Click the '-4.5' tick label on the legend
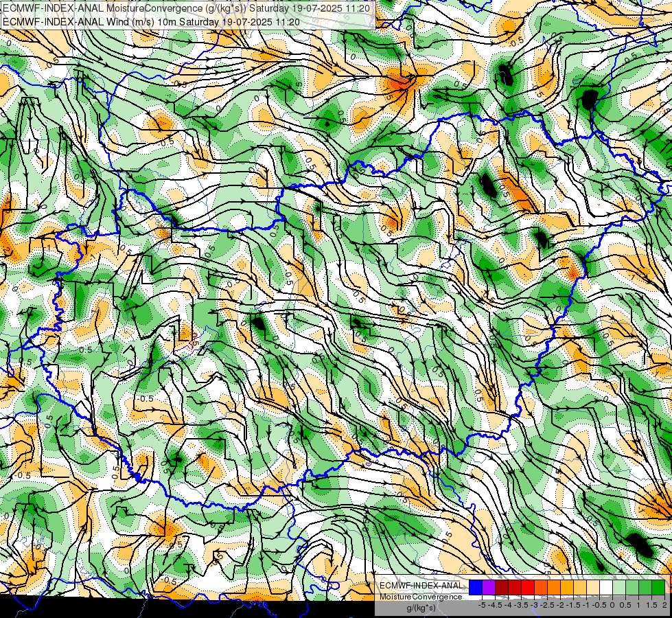The image size is (672, 618). (x=495, y=605)
